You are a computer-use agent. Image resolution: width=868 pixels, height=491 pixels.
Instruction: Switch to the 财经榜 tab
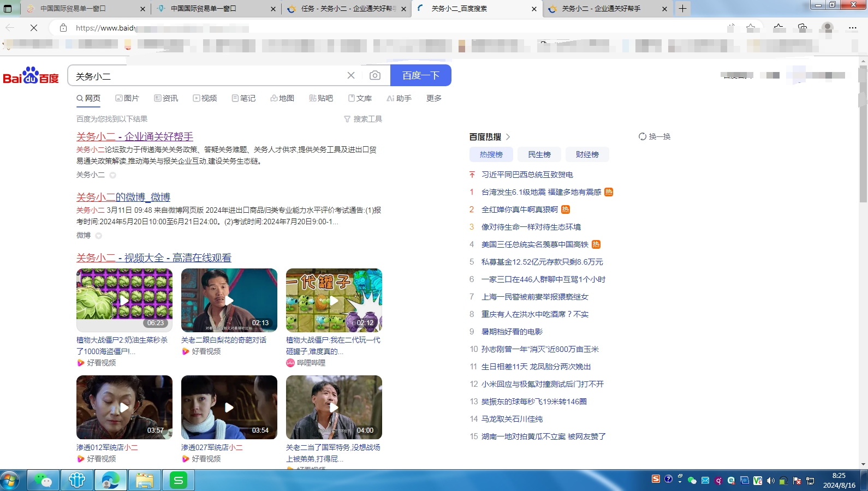click(x=587, y=154)
